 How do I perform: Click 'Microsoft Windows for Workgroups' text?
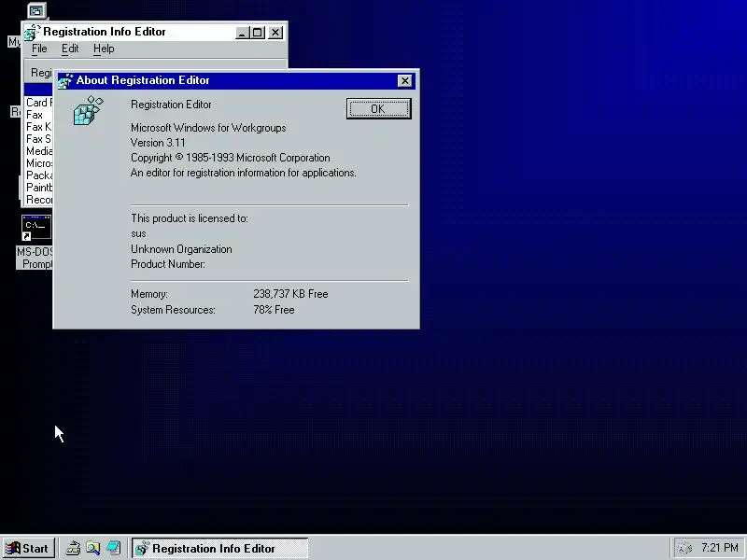tap(208, 128)
